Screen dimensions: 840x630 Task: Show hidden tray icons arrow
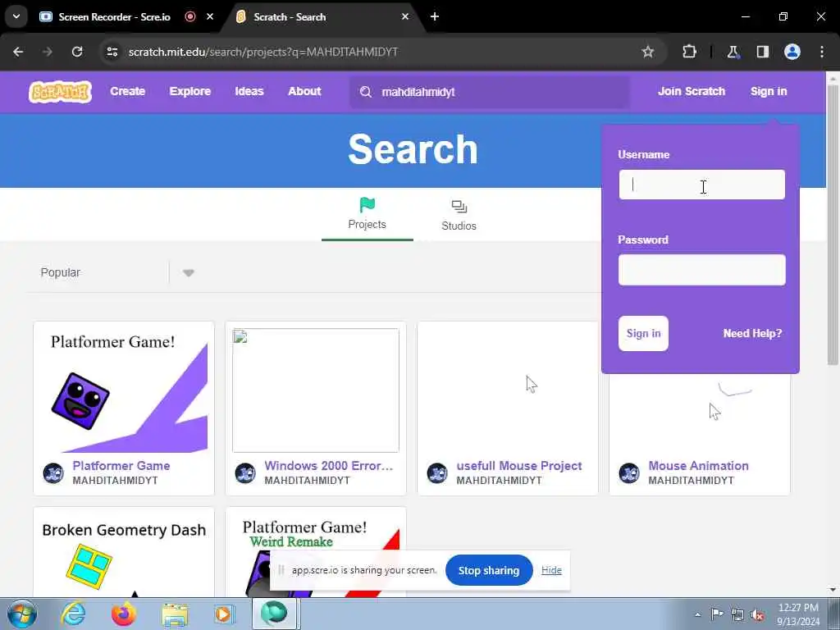pyautogui.click(x=697, y=614)
